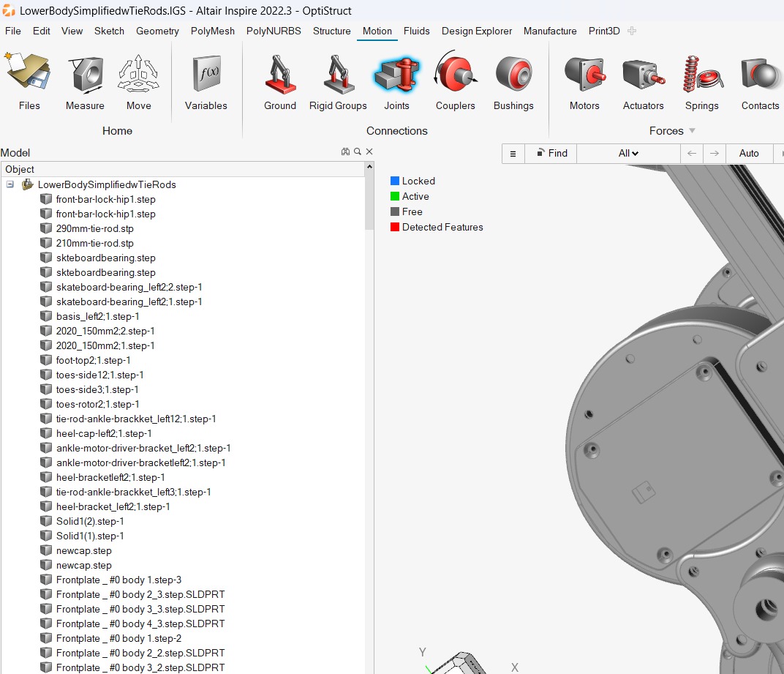Switch to the Structure ribbon tab
Screen dimensions: 784x674
pos(331,31)
